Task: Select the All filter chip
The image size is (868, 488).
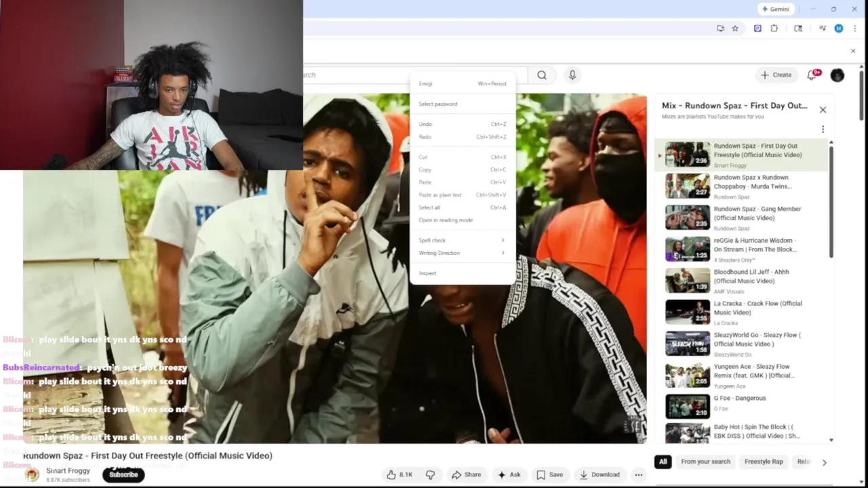Action: point(663,462)
